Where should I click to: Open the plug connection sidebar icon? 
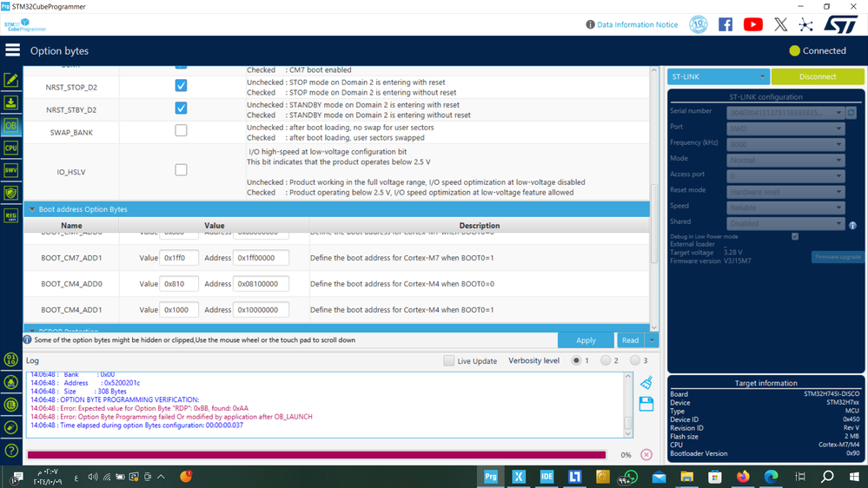(11, 428)
